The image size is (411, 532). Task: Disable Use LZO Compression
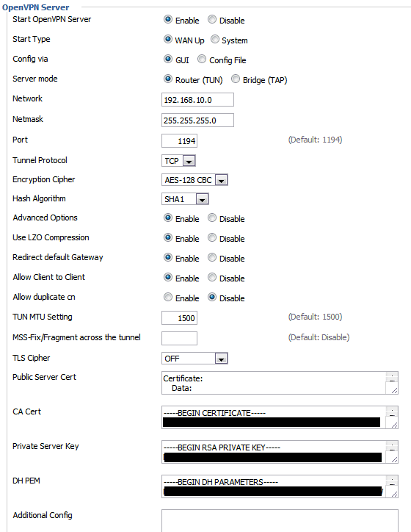click(x=212, y=237)
